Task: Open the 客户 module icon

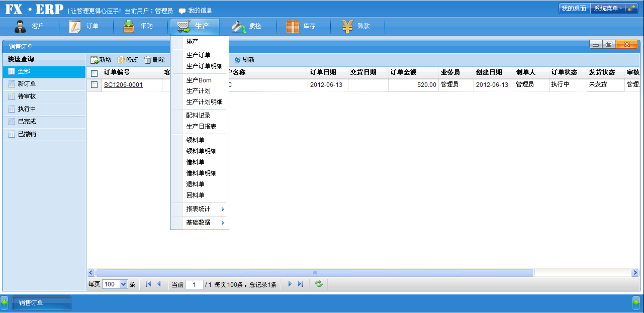Action: (x=20, y=27)
